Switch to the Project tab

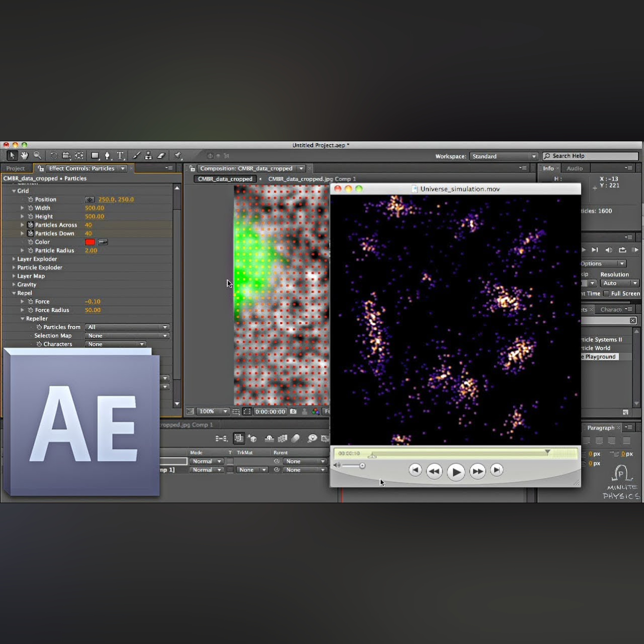tap(15, 168)
